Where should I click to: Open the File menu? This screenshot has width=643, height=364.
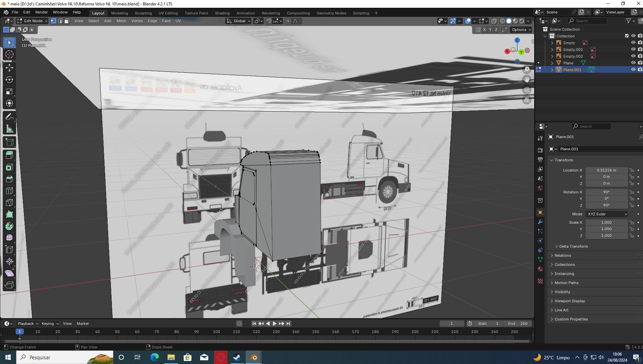15,12
